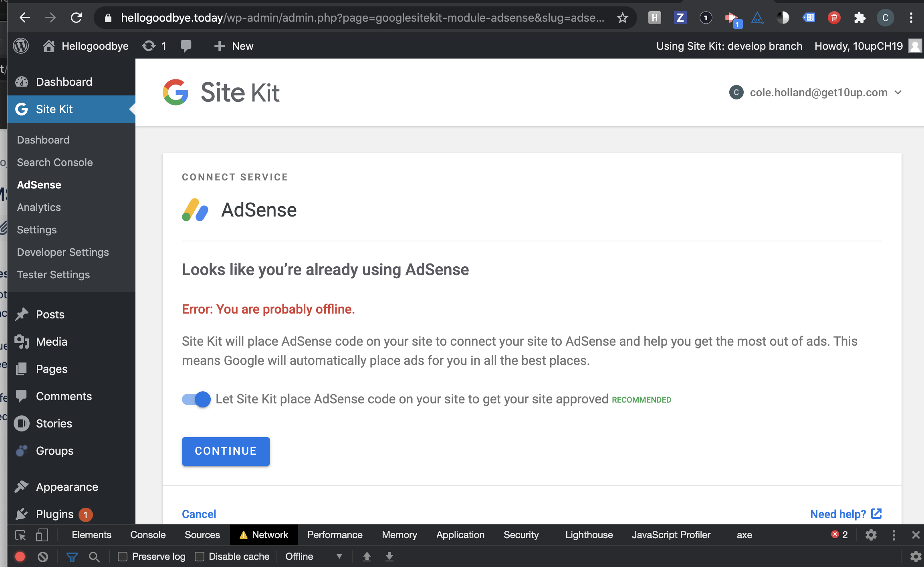Go back with the browser back arrow
The width and height of the screenshot is (924, 567).
point(25,18)
